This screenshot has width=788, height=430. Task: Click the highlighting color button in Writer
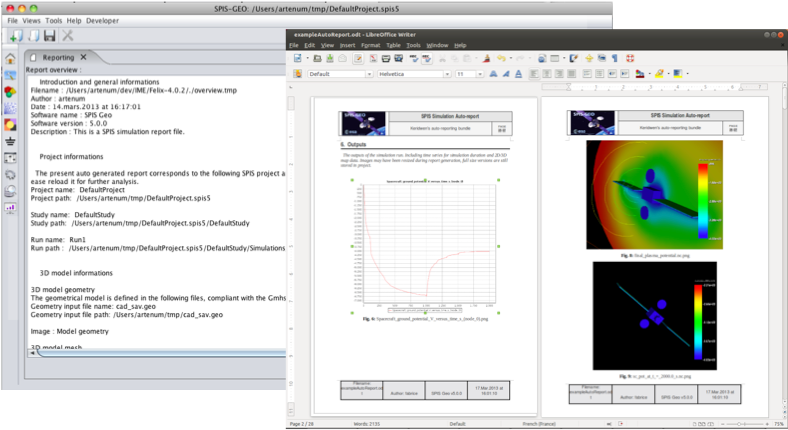pos(660,74)
